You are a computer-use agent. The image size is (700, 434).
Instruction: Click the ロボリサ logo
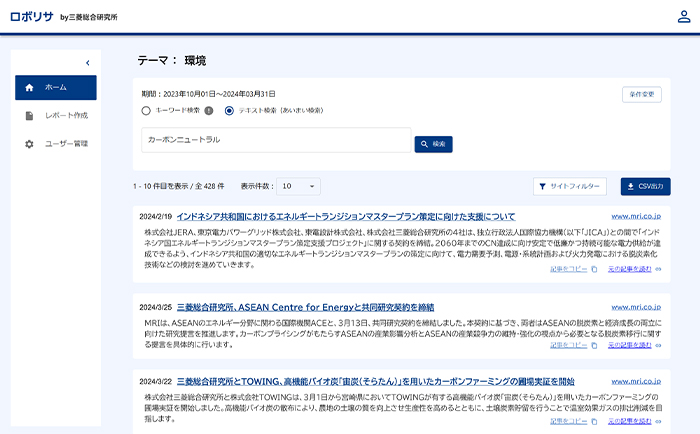pos(32,17)
